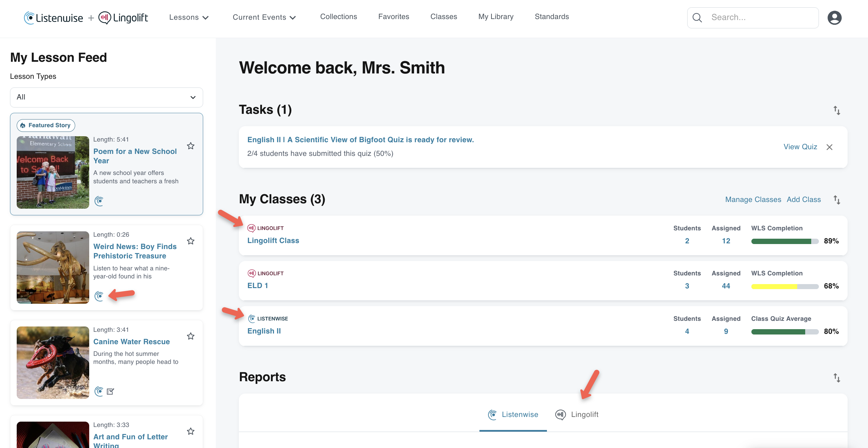Click the reorder arrows next to Add Class
868x448 pixels.
(836, 200)
